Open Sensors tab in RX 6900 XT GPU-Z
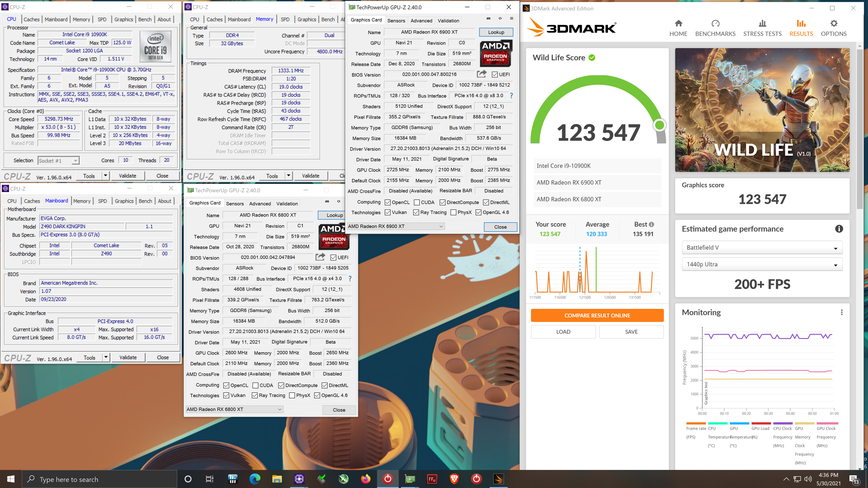Viewport: 868px width, 488px height. click(396, 21)
